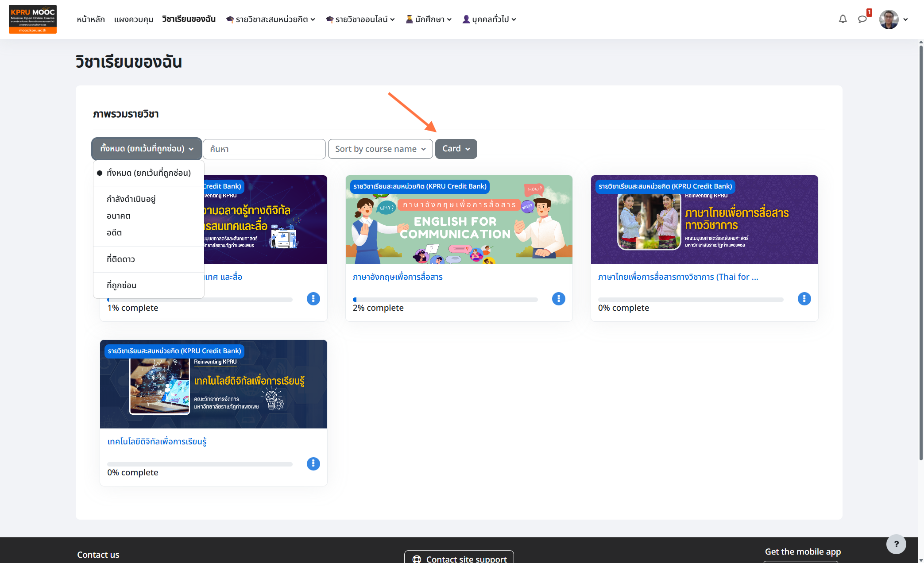Viewport: 924px width, 563px height.
Task: Open the เทคโนโลยีดิจิทัลเพื่อการเรียนรู้ course link
Action: (x=157, y=442)
